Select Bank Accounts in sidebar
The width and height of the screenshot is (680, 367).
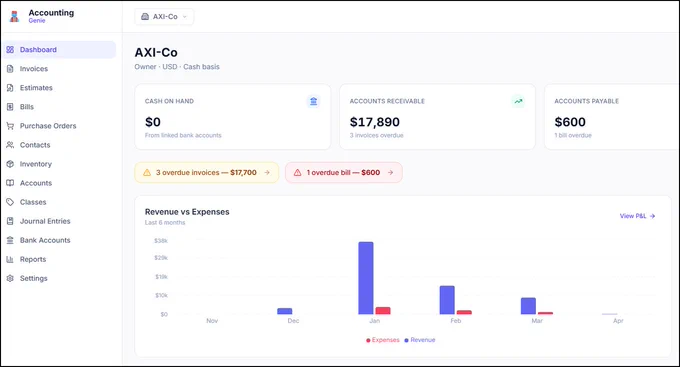(x=59, y=240)
